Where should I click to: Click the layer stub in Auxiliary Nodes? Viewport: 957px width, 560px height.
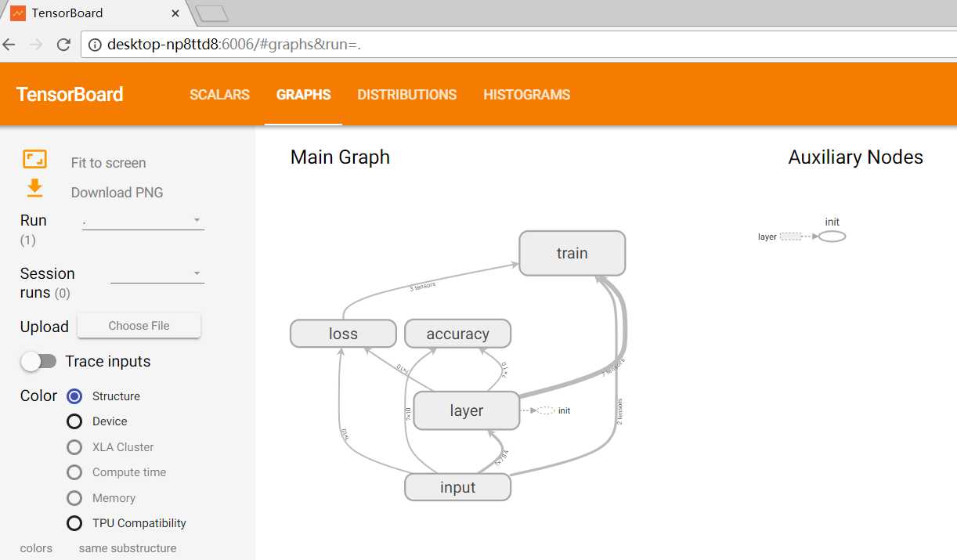(x=791, y=237)
